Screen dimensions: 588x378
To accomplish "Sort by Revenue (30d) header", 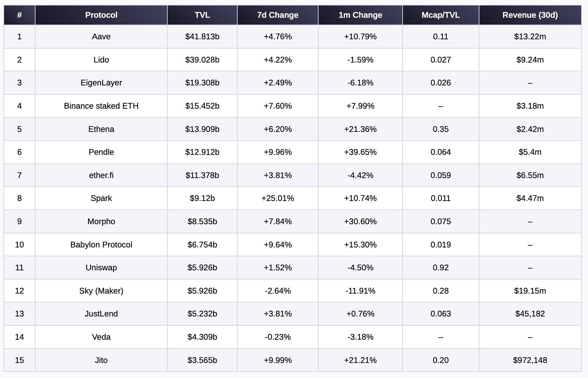I will point(530,15).
